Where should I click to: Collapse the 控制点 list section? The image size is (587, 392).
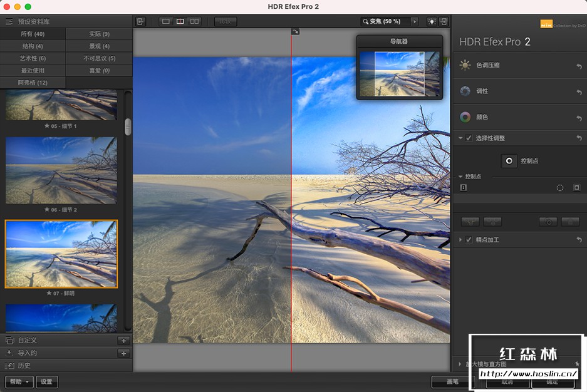[461, 177]
